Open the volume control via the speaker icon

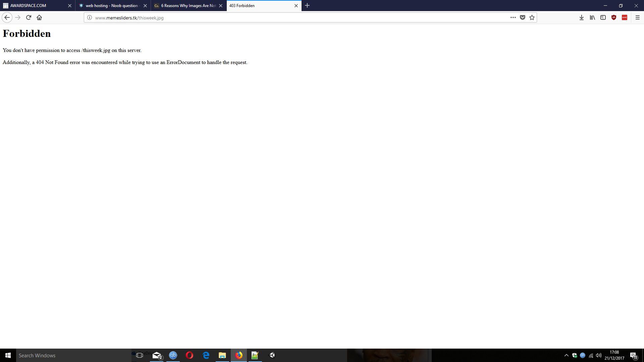[599, 355]
